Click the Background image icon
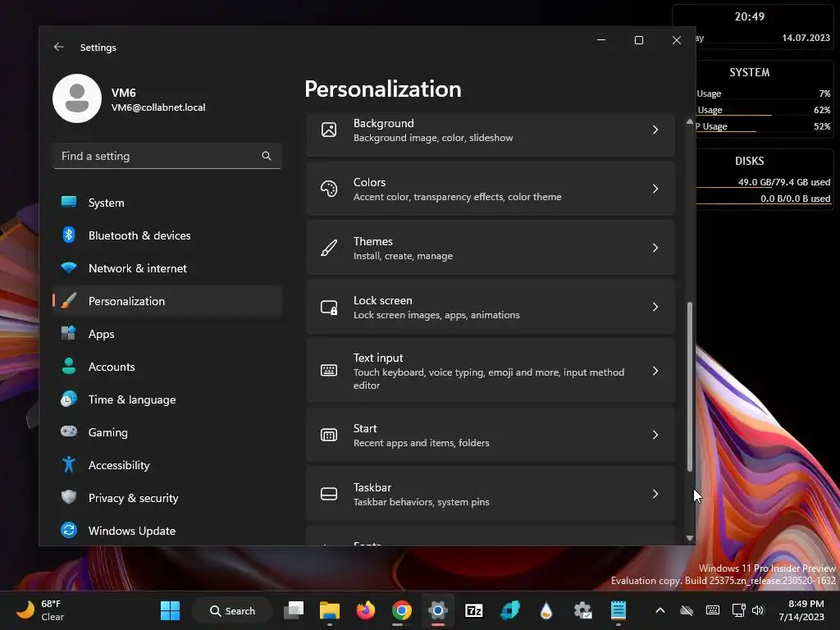 (x=329, y=130)
